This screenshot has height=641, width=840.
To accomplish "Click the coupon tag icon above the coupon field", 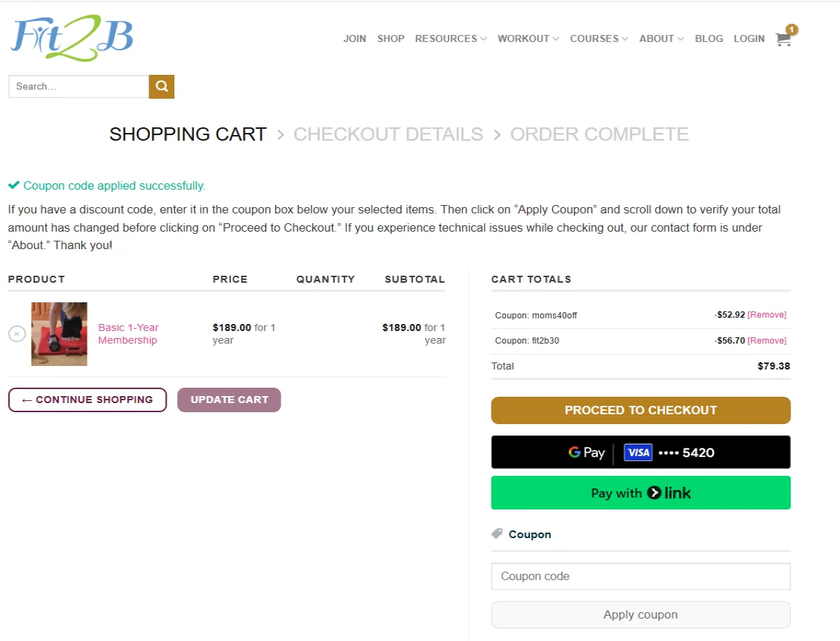I will (497, 533).
